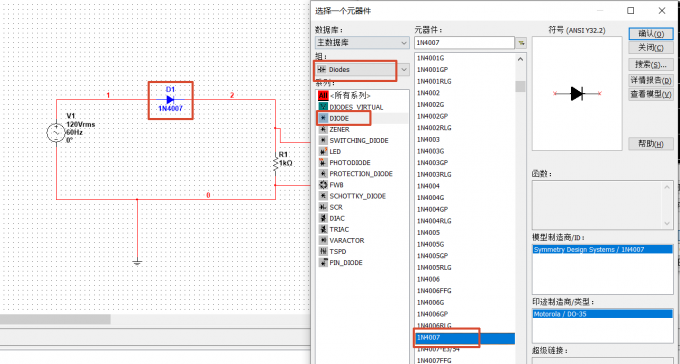This screenshot has width=680, height=364.
Task: Open the 搜索(S)... search dialog
Action: (x=651, y=65)
